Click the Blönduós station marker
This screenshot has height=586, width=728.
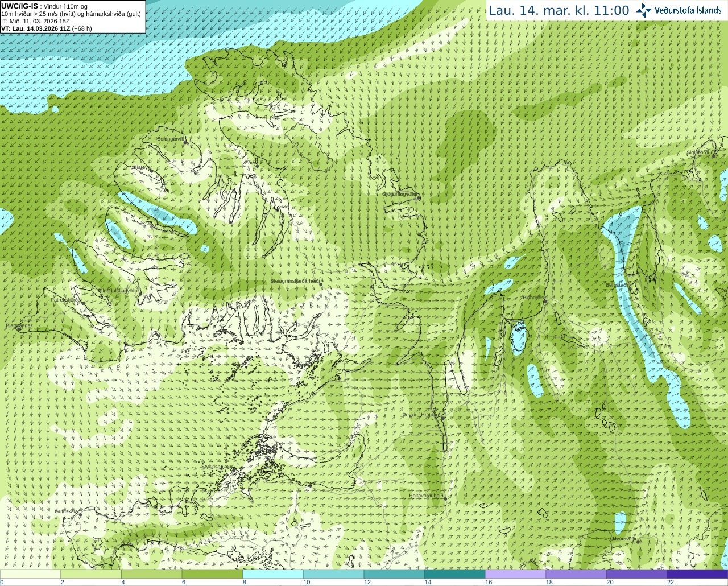pyautogui.click(x=545, y=302)
